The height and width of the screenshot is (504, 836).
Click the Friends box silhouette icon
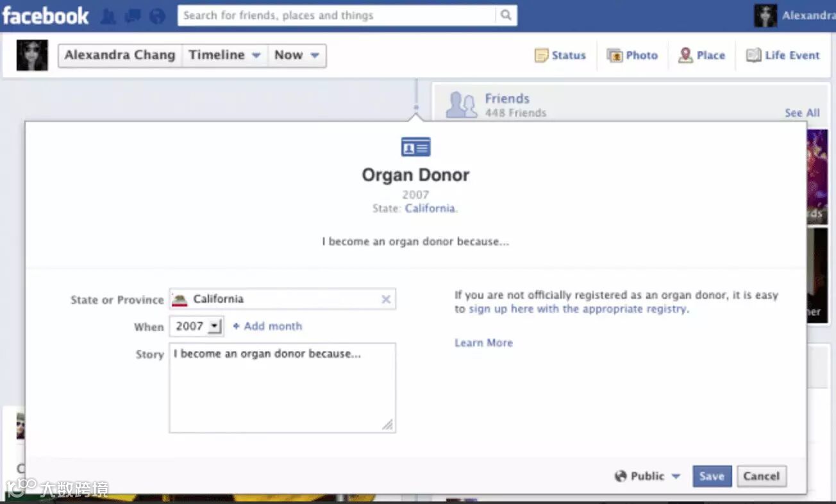click(462, 105)
